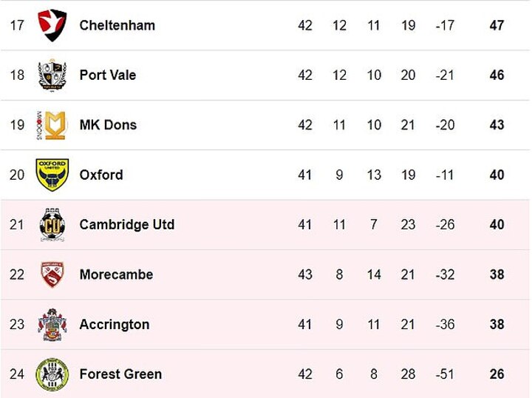Click Forest Green's -51 goal difference
The height and width of the screenshot is (398, 532).
click(x=445, y=374)
